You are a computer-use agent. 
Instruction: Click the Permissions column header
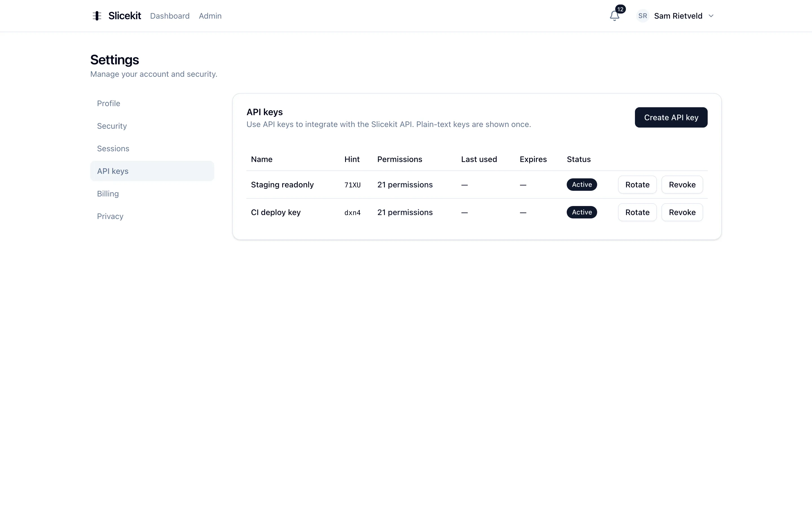(400, 159)
